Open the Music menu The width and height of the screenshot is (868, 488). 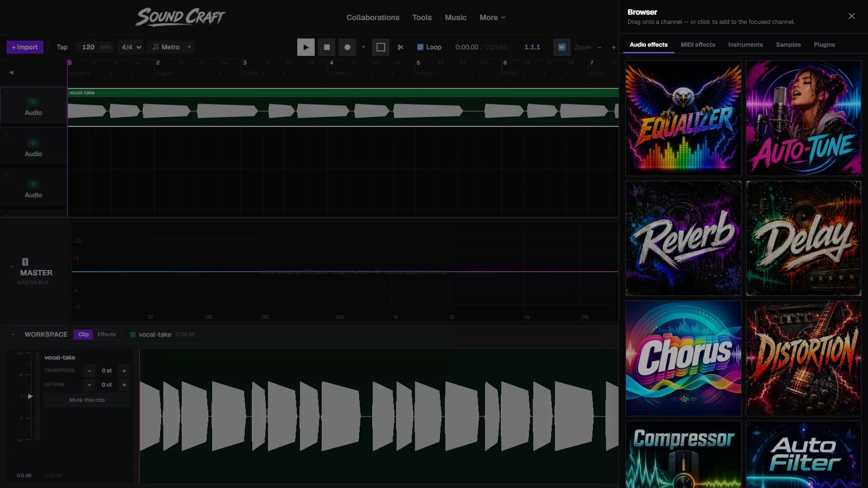pos(456,17)
